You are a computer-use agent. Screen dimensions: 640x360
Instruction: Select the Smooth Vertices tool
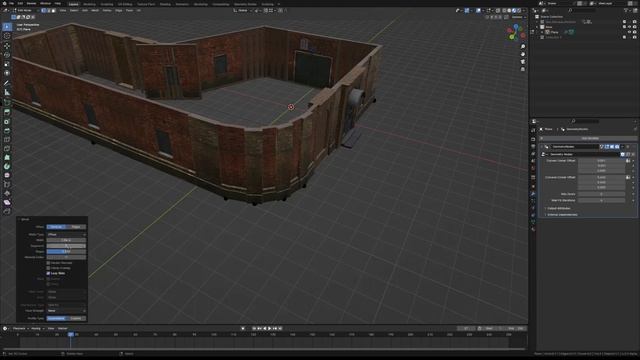7,176
